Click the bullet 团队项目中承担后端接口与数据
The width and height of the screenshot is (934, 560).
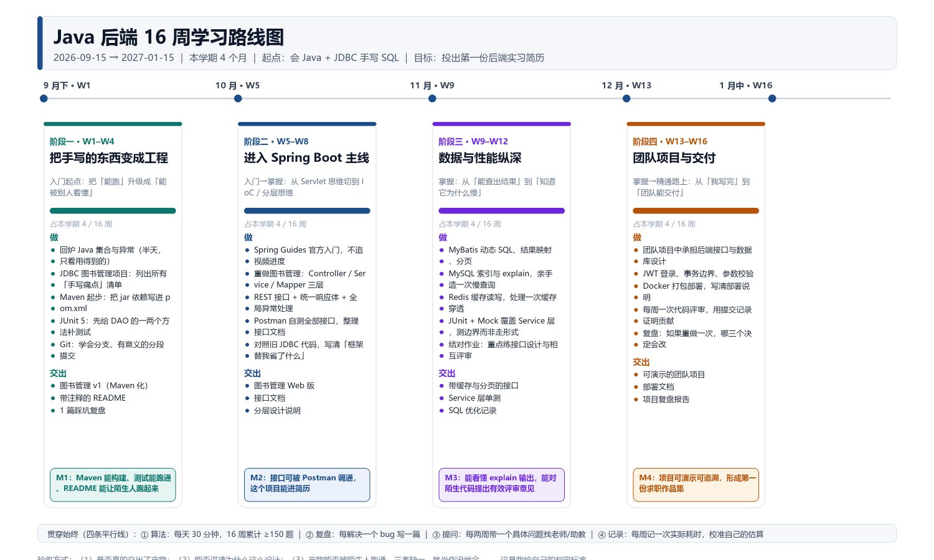697,250
